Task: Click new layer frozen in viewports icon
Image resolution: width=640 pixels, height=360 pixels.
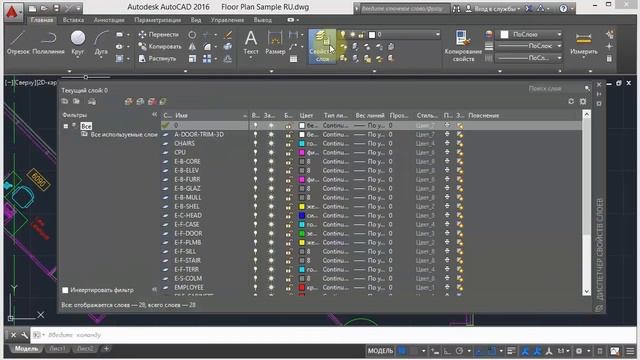Action: pos(140,102)
